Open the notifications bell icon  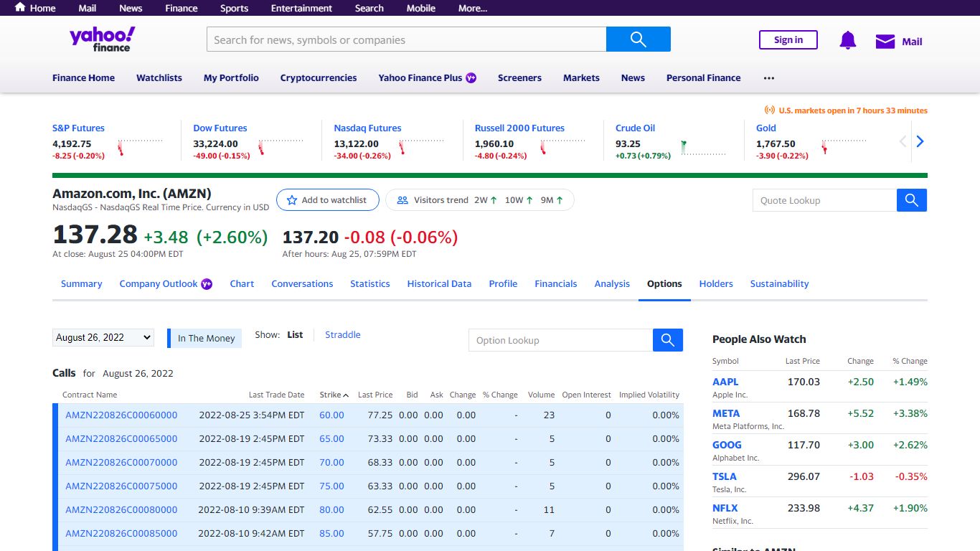click(847, 41)
